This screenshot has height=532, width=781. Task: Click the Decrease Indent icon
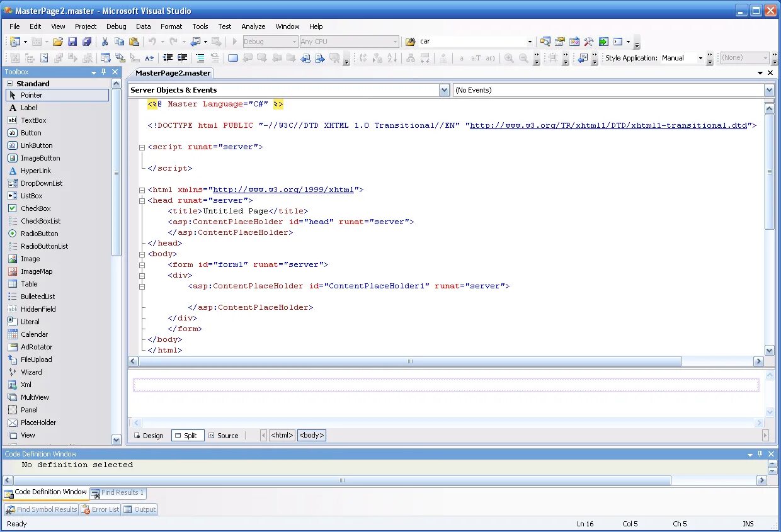pyautogui.click(x=168, y=58)
